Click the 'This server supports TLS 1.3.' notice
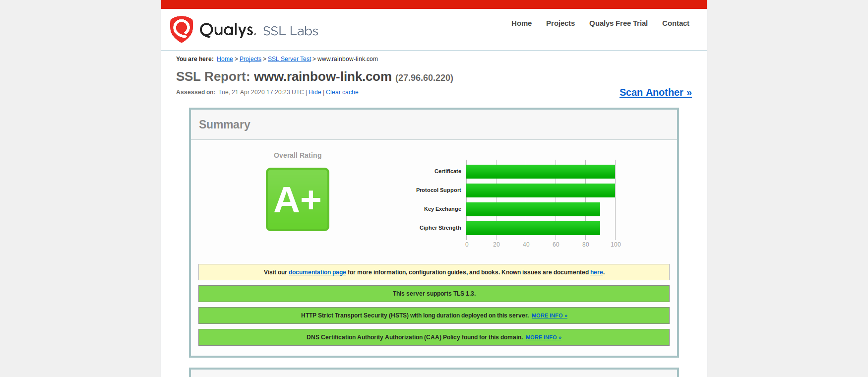 (x=434, y=294)
